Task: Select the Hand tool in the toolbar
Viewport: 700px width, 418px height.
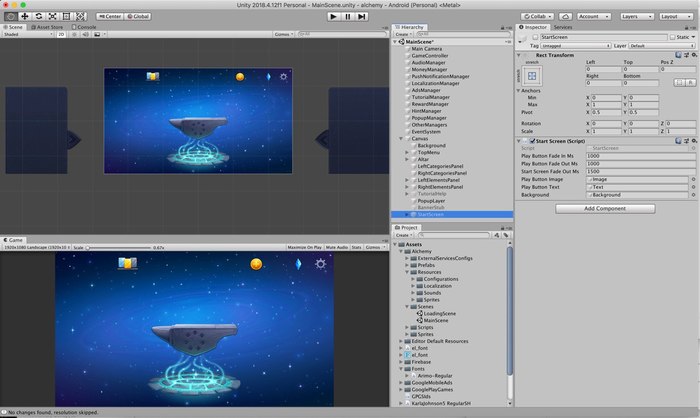Action: pyautogui.click(x=9, y=16)
